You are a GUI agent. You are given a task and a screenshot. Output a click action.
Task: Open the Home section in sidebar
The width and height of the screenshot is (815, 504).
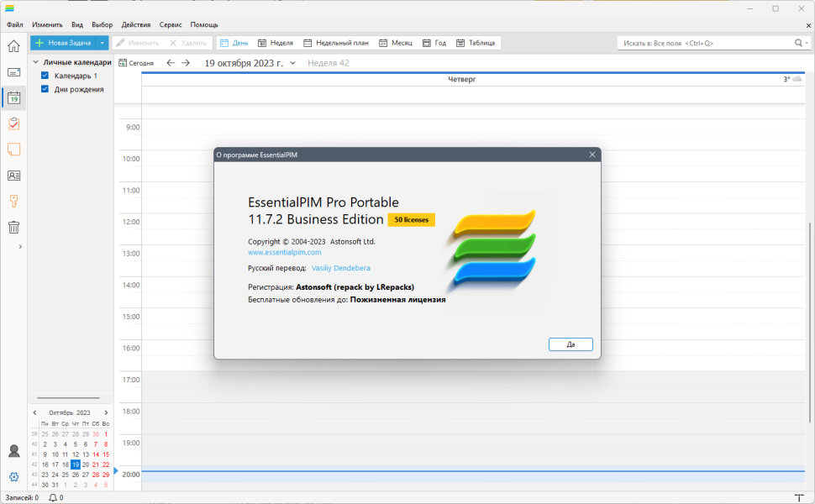tap(13, 46)
